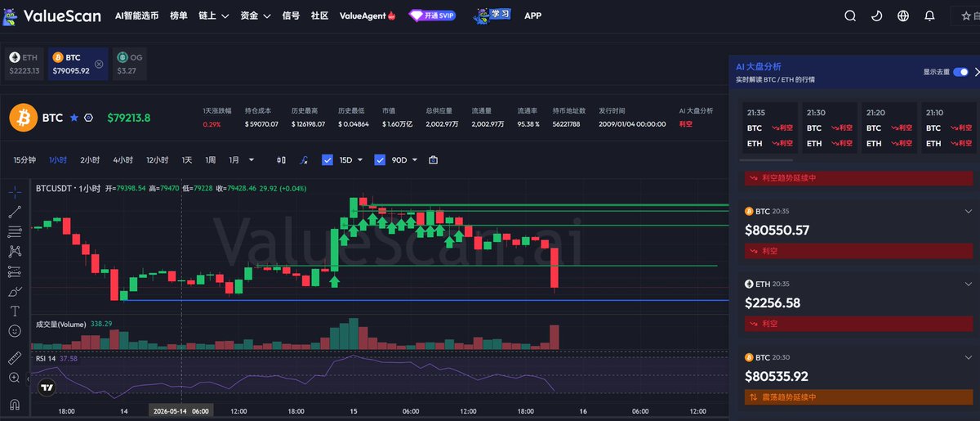Open the ValueAgent menu item

click(x=367, y=16)
